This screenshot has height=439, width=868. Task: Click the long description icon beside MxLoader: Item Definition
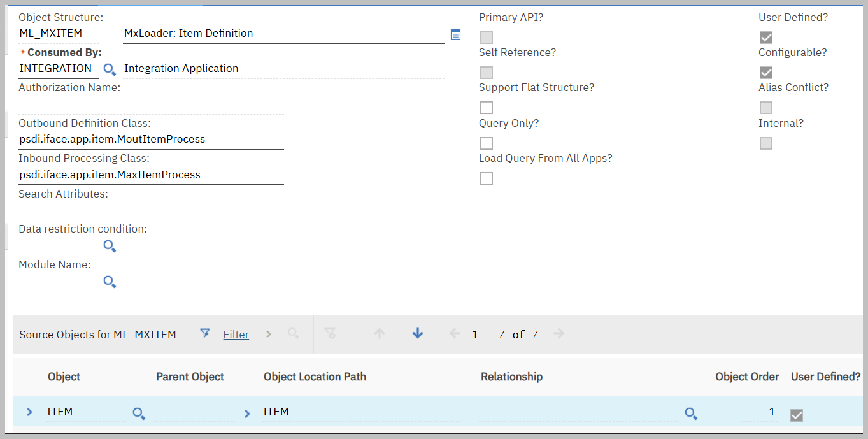tap(455, 34)
